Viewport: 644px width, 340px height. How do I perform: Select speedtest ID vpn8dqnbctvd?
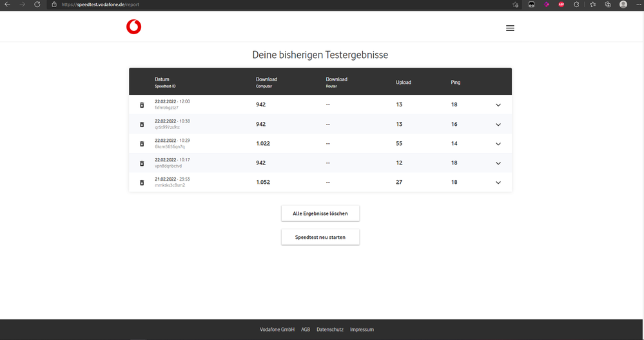pyautogui.click(x=168, y=166)
